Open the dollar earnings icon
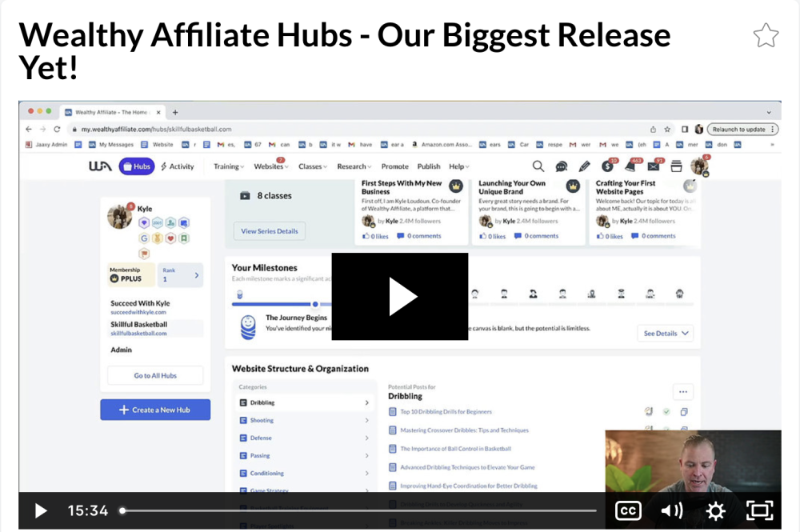 (x=608, y=166)
